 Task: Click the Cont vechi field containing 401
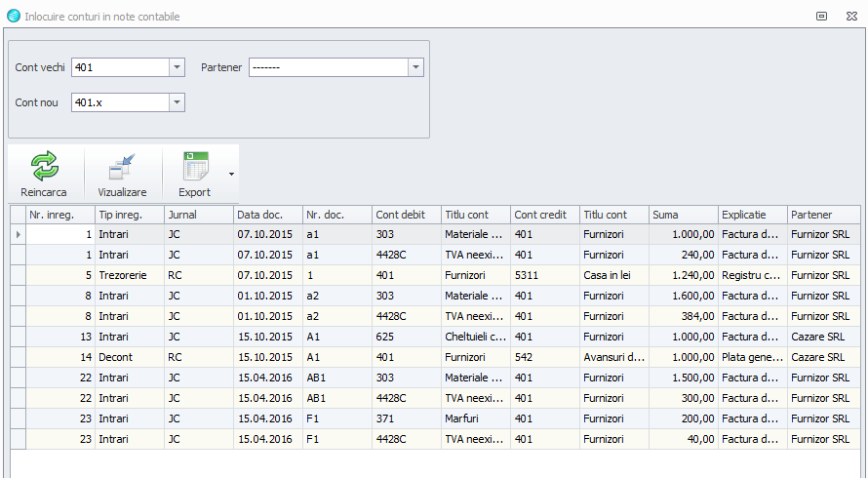[x=121, y=67]
